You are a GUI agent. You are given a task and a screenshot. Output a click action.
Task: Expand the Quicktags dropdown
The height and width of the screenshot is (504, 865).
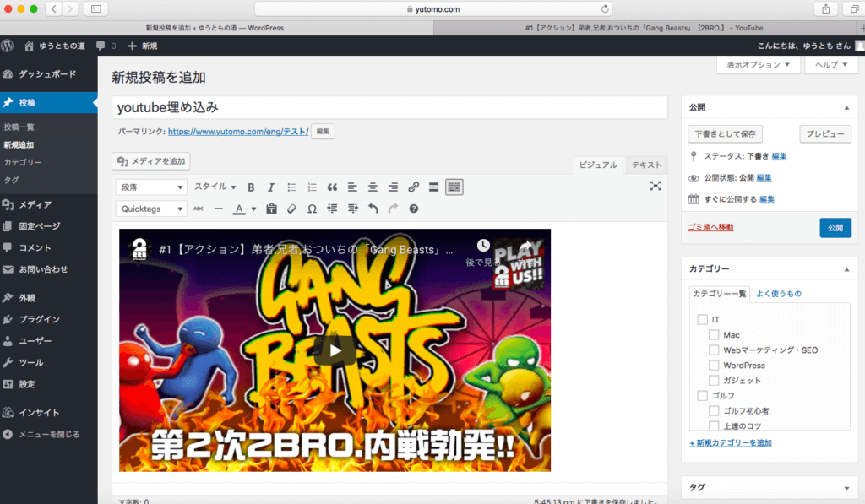[152, 209]
